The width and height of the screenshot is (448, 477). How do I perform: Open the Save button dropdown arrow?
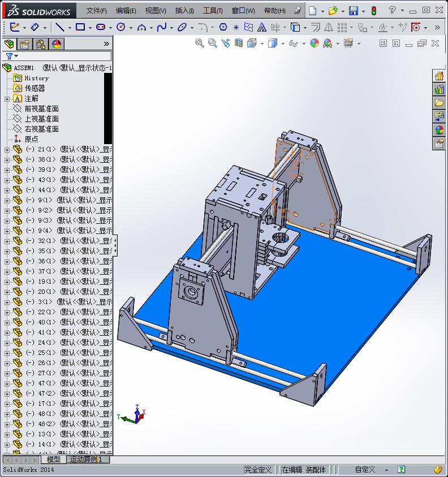click(363, 11)
